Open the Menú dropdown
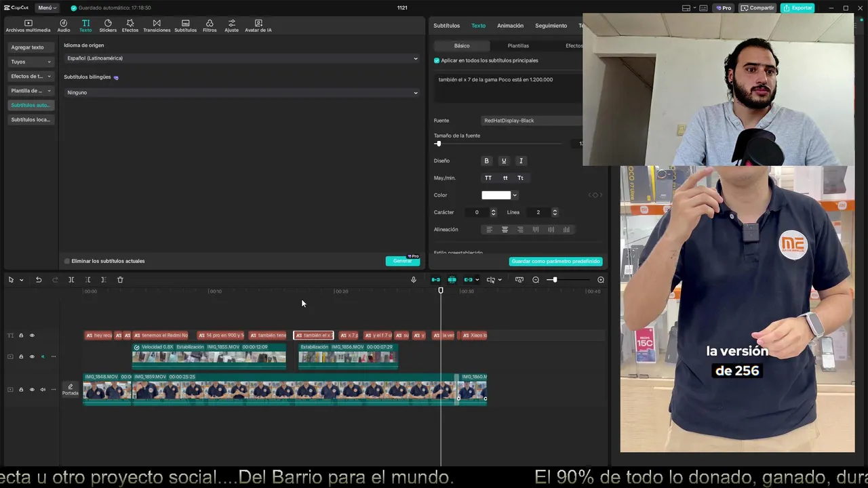 click(x=47, y=8)
